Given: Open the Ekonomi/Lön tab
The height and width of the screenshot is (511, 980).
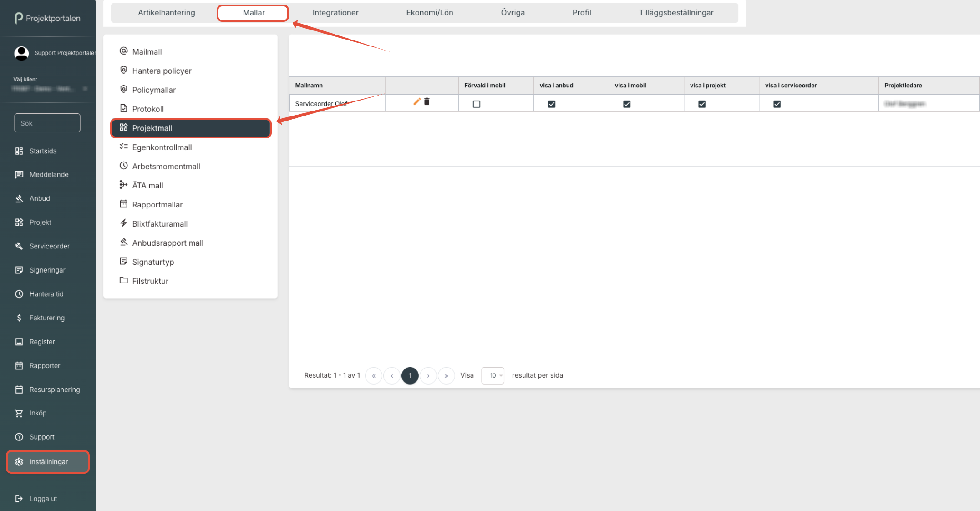Looking at the screenshot, I should tap(429, 13).
